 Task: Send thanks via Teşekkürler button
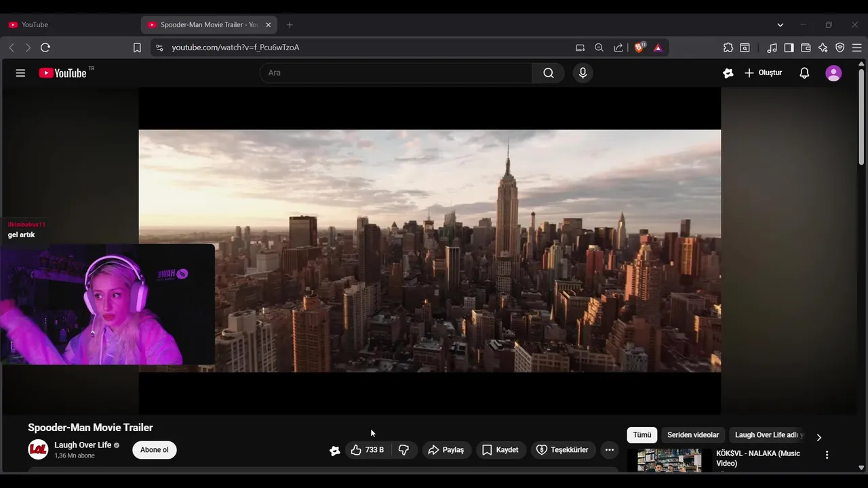[x=562, y=450]
